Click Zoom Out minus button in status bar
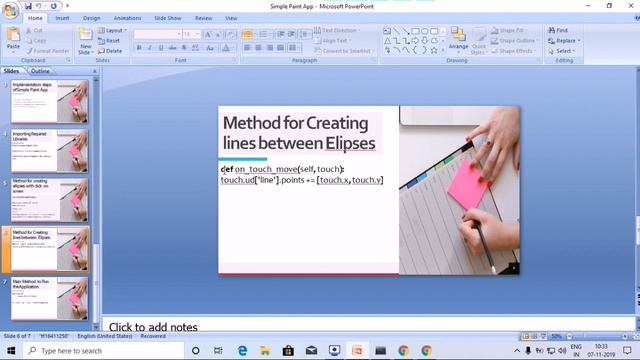640x360 pixels. (x=569, y=336)
